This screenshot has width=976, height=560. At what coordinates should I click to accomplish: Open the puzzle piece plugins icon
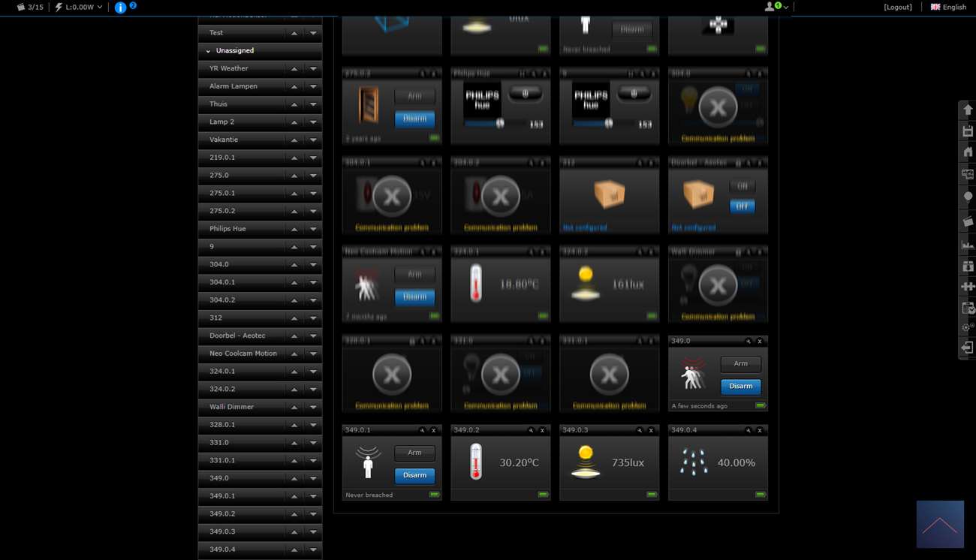click(x=968, y=287)
